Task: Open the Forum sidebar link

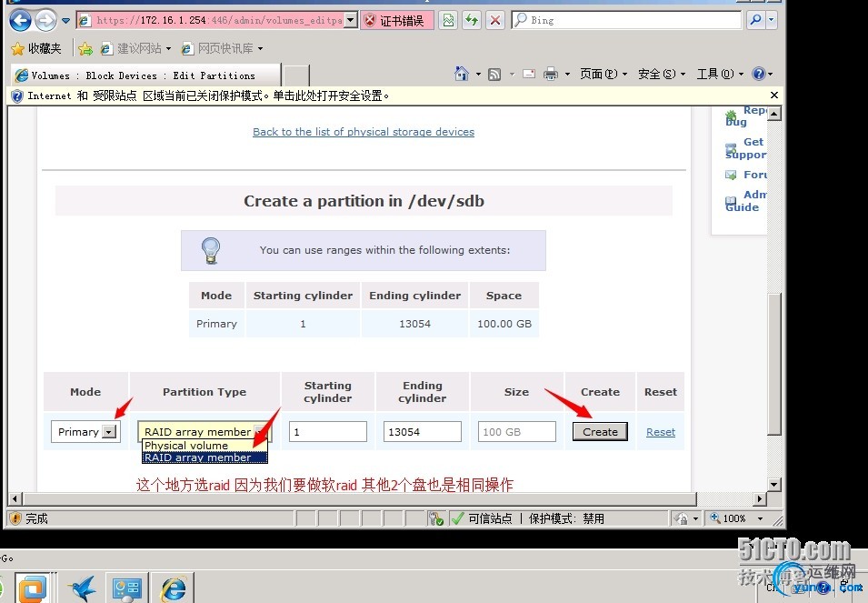Action: tap(745, 175)
